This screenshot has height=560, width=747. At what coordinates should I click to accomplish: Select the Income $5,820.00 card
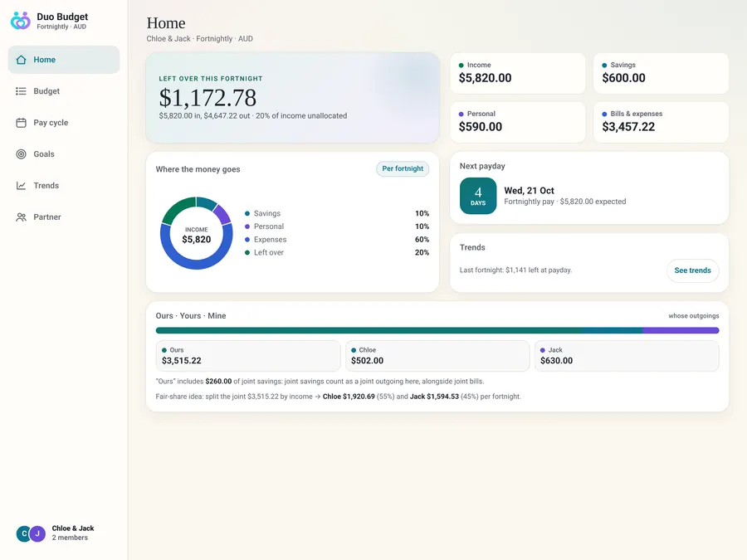517,73
